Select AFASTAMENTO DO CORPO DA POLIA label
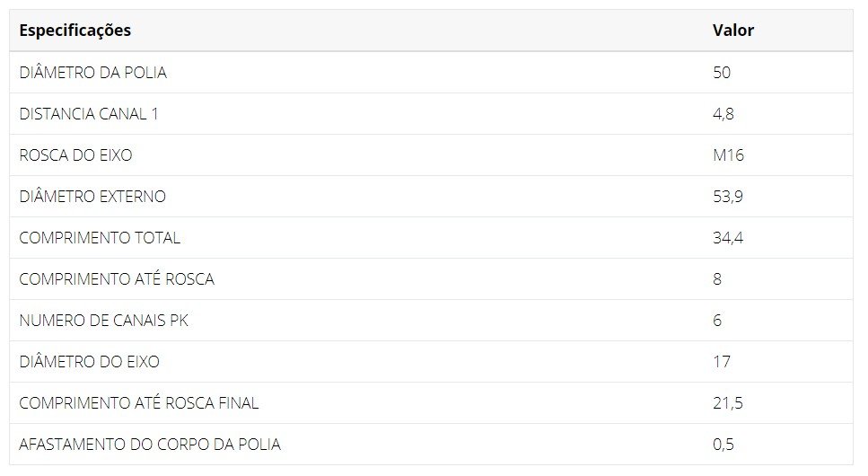Screen dimensions: 868x476 (x=150, y=445)
